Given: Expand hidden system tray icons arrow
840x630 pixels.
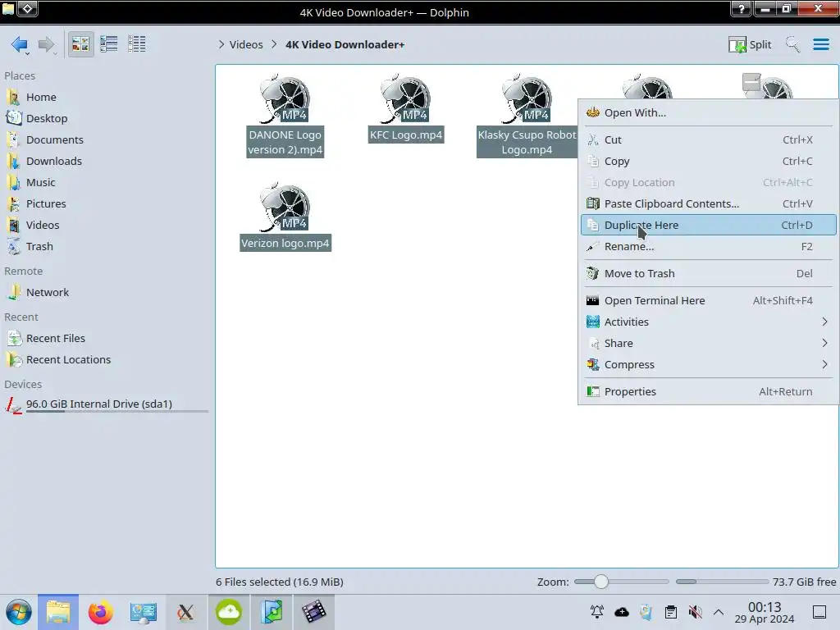Looking at the screenshot, I should point(719,612).
